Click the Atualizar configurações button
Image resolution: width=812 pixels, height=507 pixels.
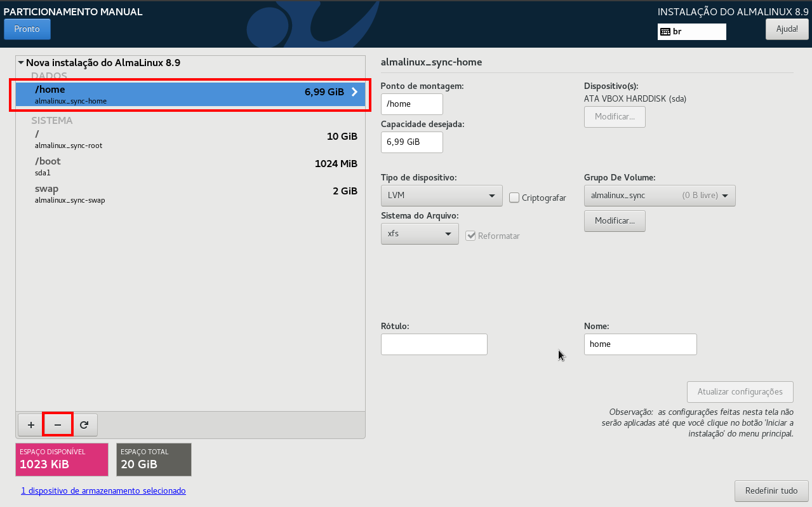[740, 392]
